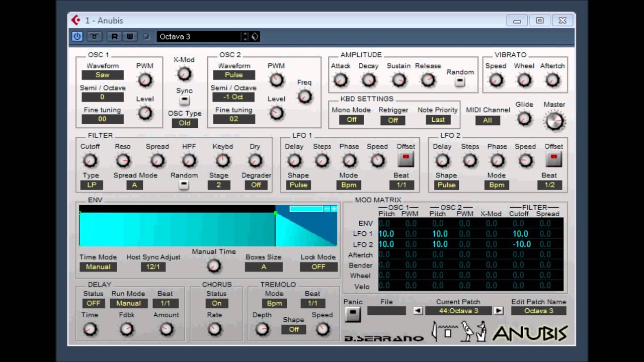The image size is (644, 362).
Task: Go to previous patch arrow
Action: pos(418,311)
